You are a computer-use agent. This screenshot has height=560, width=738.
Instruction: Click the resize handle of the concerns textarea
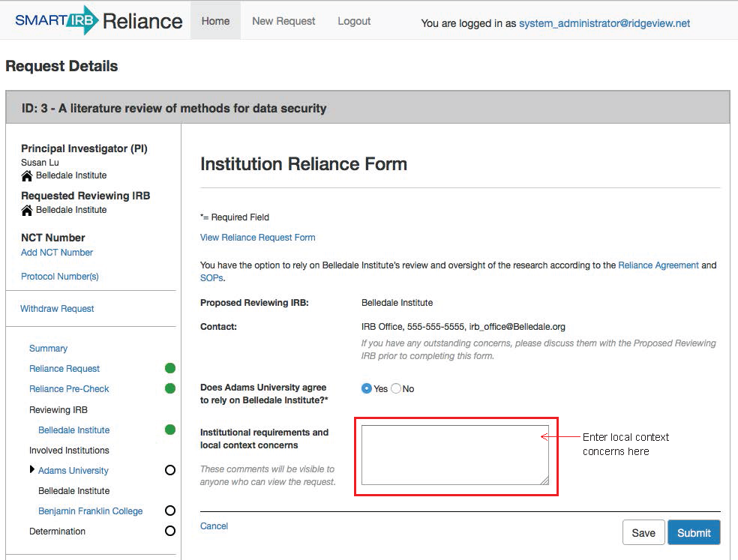tap(544, 481)
